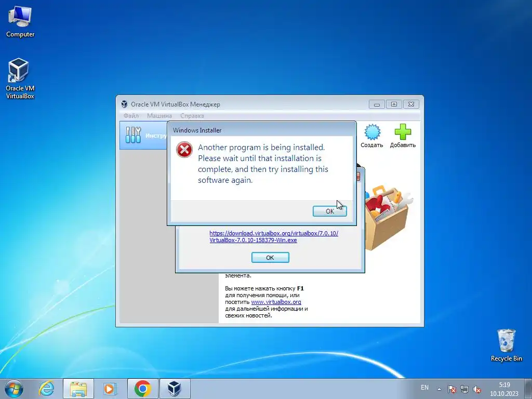532x399 pixels.
Task: Click the red error icon in Windows Installer
Action: tap(184, 150)
